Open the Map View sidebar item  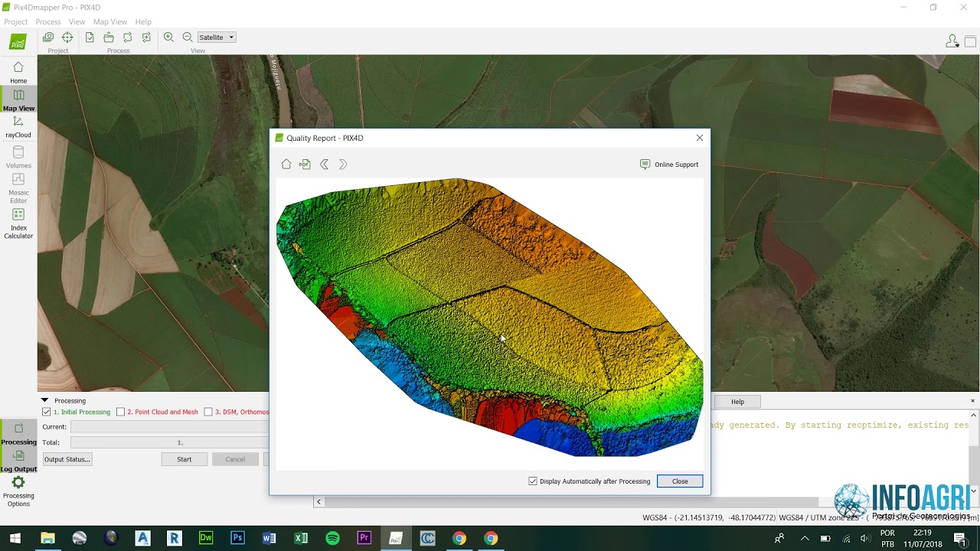[x=18, y=99]
